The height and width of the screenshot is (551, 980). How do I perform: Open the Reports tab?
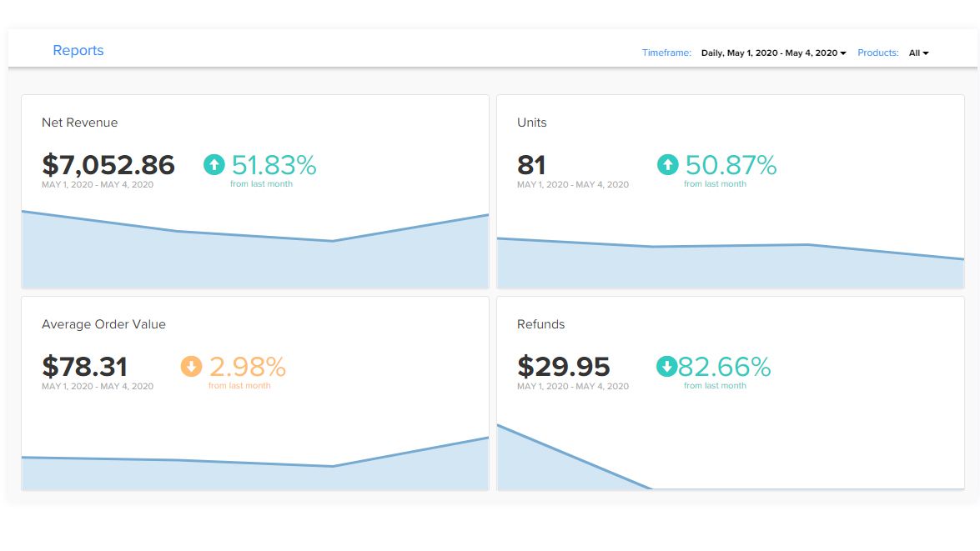pos(78,51)
